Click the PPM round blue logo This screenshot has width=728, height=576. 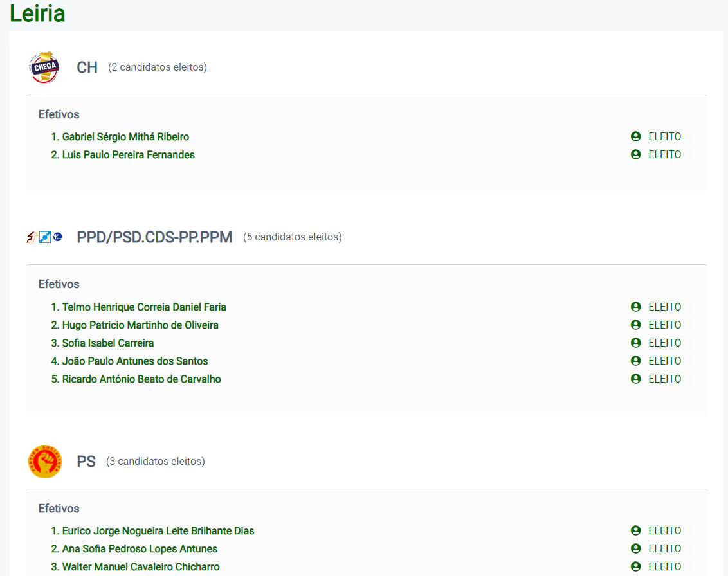click(58, 237)
